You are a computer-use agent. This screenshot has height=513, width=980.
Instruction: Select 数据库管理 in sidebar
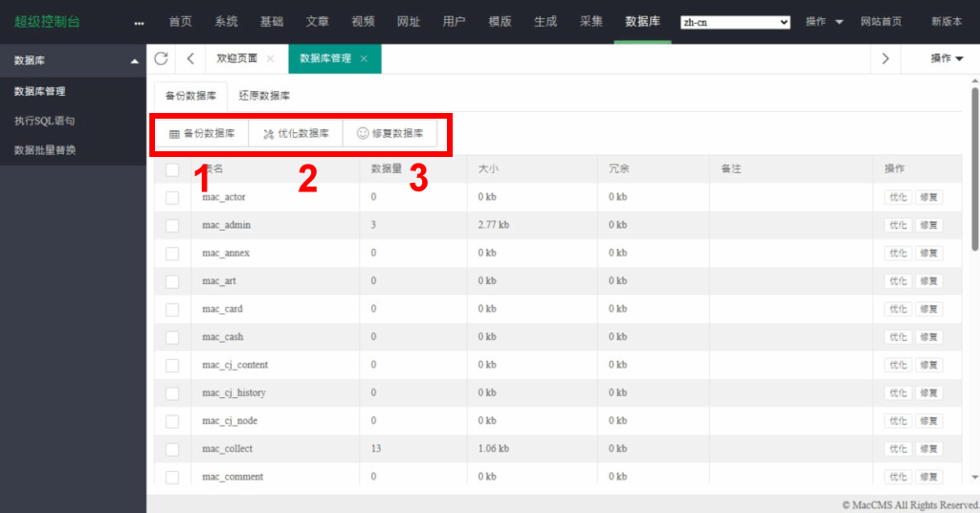click(40, 92)
